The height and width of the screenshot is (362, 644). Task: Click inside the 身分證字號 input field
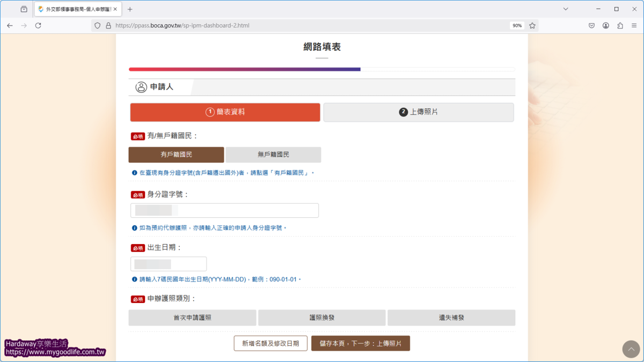click(x=224, y=210)
